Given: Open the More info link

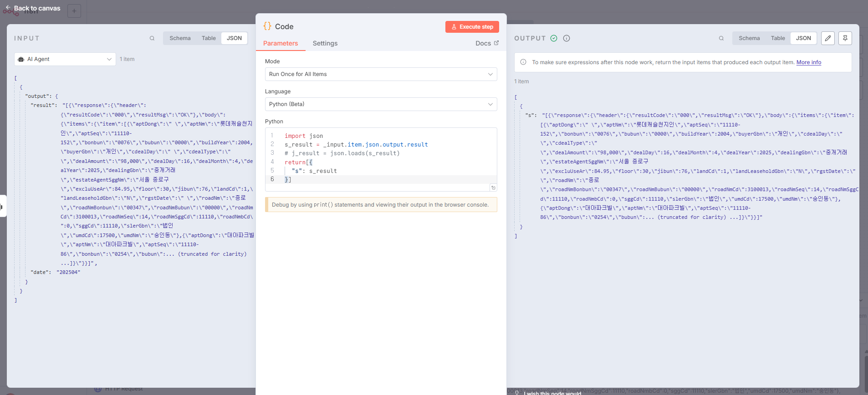Looking at the screenshot, I should click(809, 62).
